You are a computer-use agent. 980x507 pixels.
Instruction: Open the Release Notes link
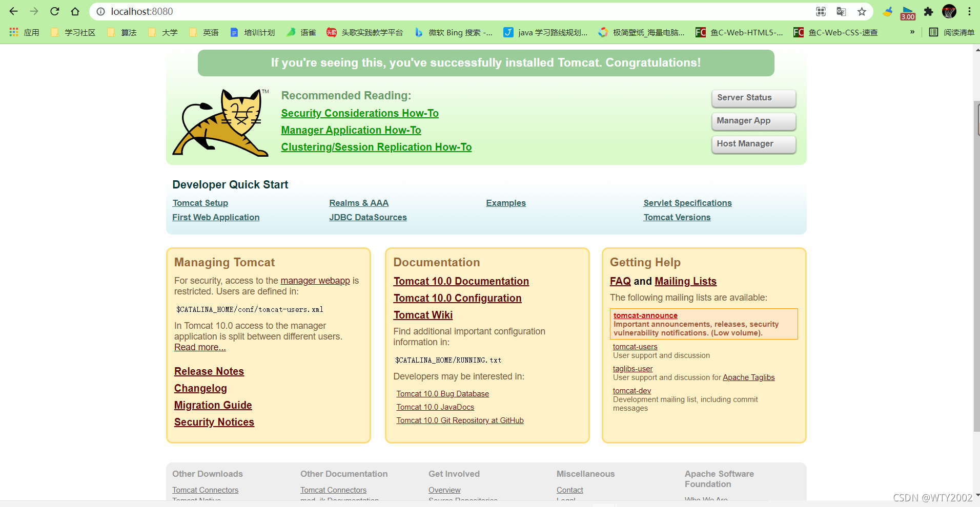[209, 371]
